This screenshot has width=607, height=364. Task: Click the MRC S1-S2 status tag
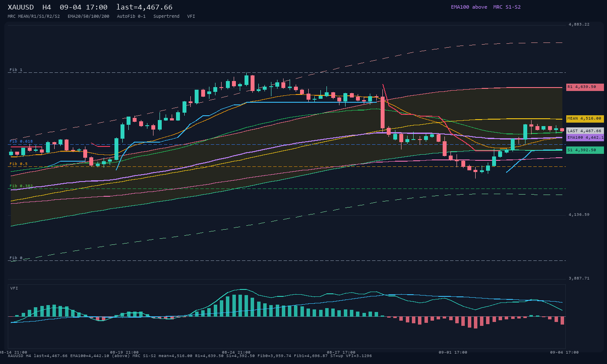(507, 7)
